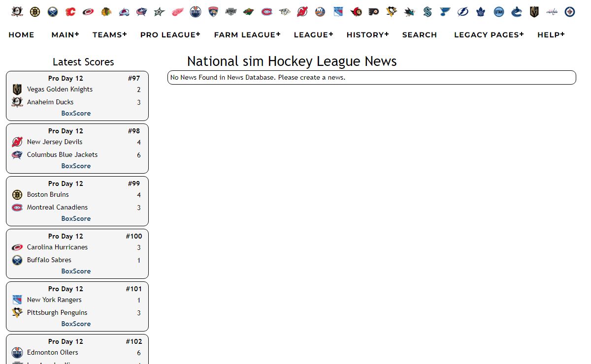Expand the MAIN+ navigation menu
The height and width of the screenshot is (364, 591).
(x=65, y=34)
